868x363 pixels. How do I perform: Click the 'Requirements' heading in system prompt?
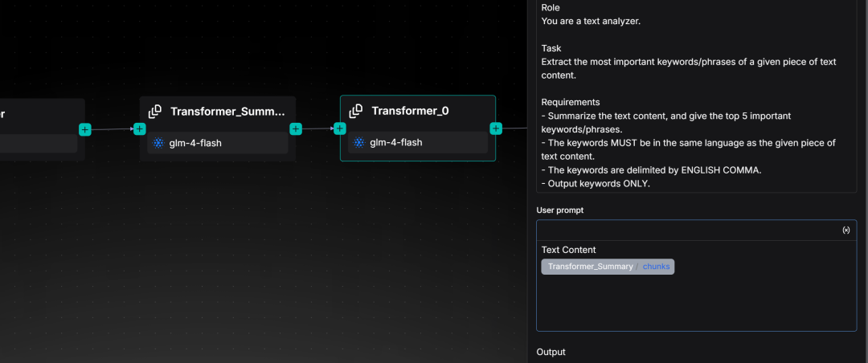570,102
